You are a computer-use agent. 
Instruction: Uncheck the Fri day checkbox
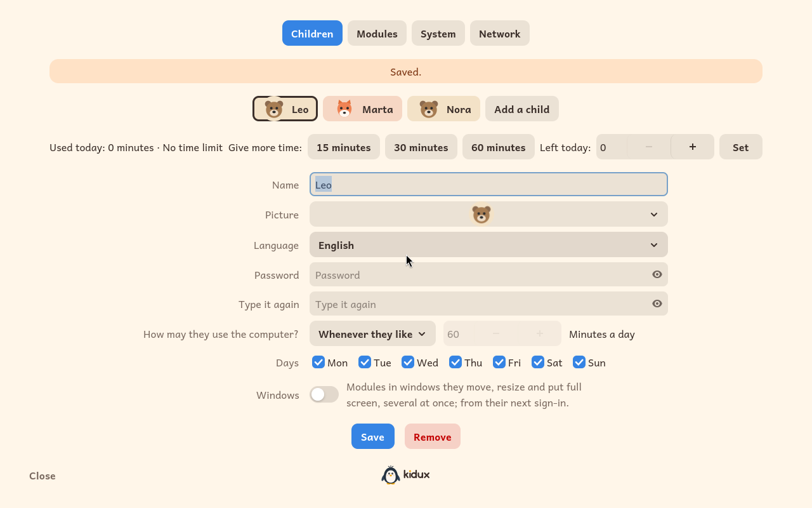pyautogui.click(x=499, y=362)
